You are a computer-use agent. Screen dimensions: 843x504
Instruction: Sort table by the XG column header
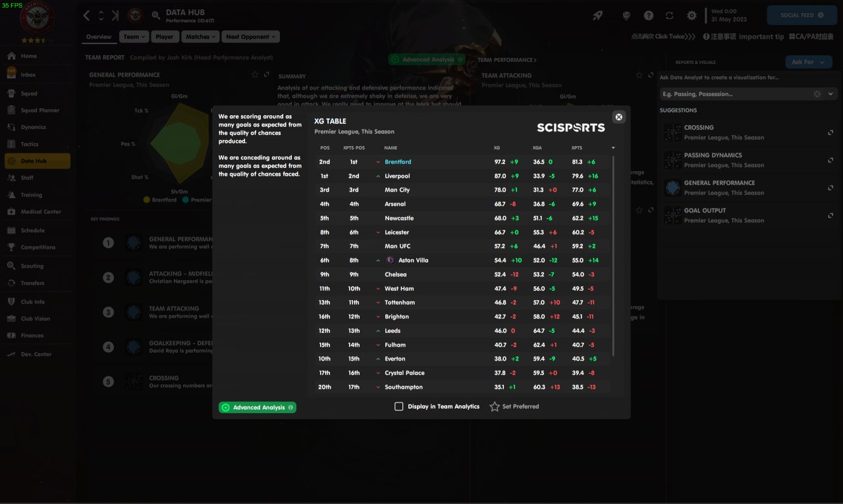[497, 147]
